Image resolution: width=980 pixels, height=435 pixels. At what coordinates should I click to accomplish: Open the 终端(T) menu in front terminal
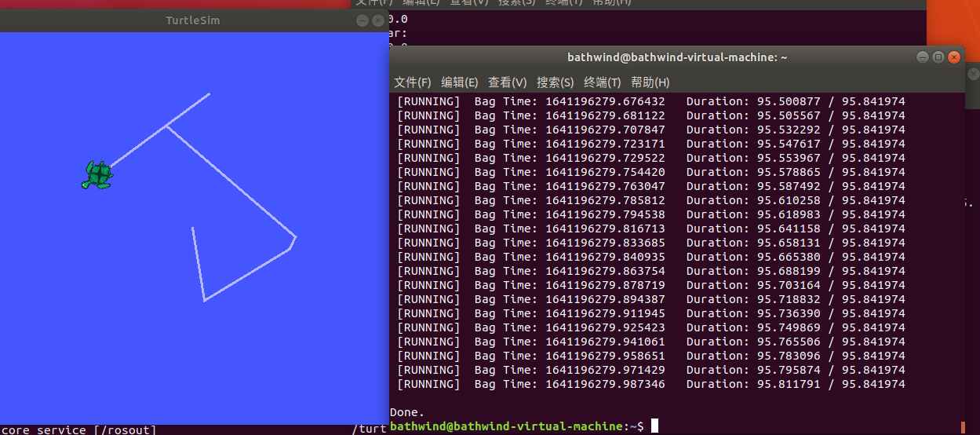point(603,82)
